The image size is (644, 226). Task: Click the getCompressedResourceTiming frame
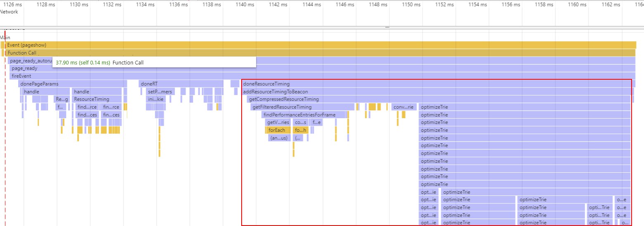coord(439,99)
